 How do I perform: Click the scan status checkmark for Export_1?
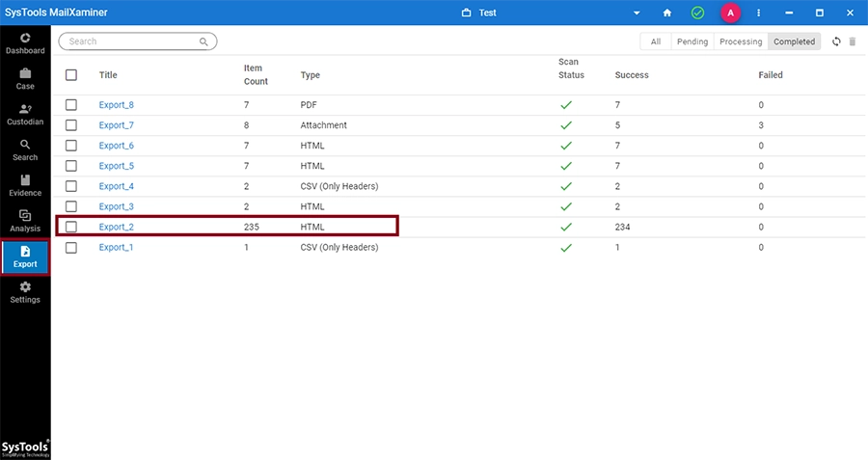pyautogui.click(x=566, y=248)
